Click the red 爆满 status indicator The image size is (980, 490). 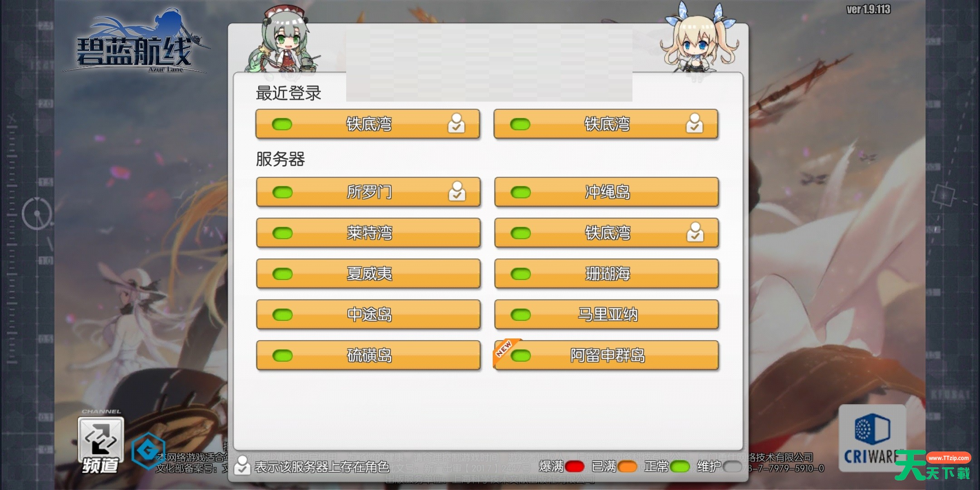click(574, 466)
